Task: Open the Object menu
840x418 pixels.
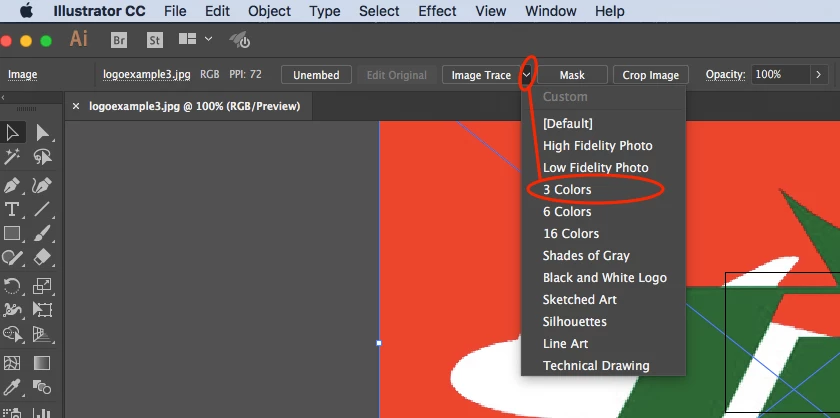Action: (268, 11)
